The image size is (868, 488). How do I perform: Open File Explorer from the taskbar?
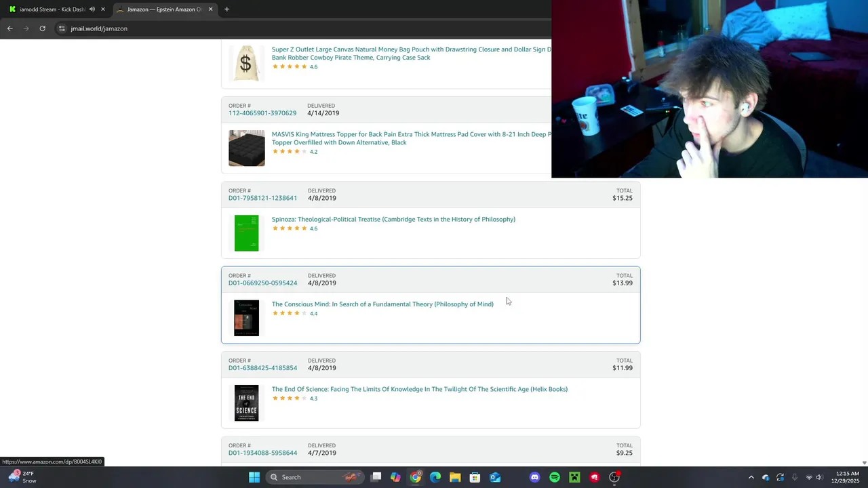(455, 477)
